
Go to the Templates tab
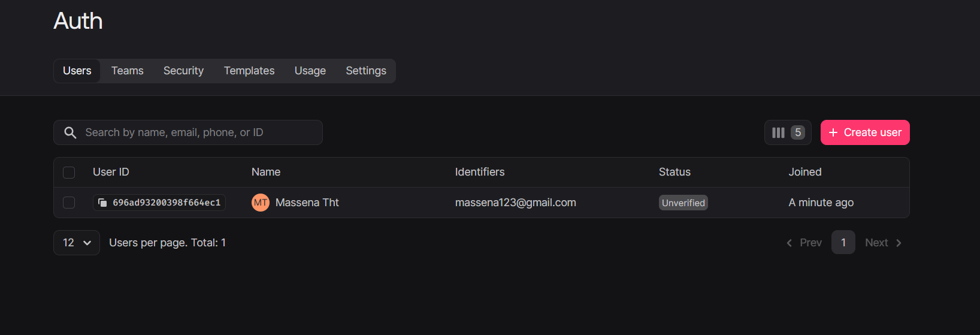(249, 71)
